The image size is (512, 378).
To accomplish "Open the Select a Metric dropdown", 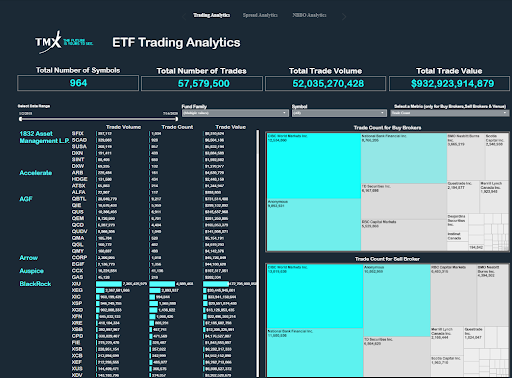I will coord(449,113).
